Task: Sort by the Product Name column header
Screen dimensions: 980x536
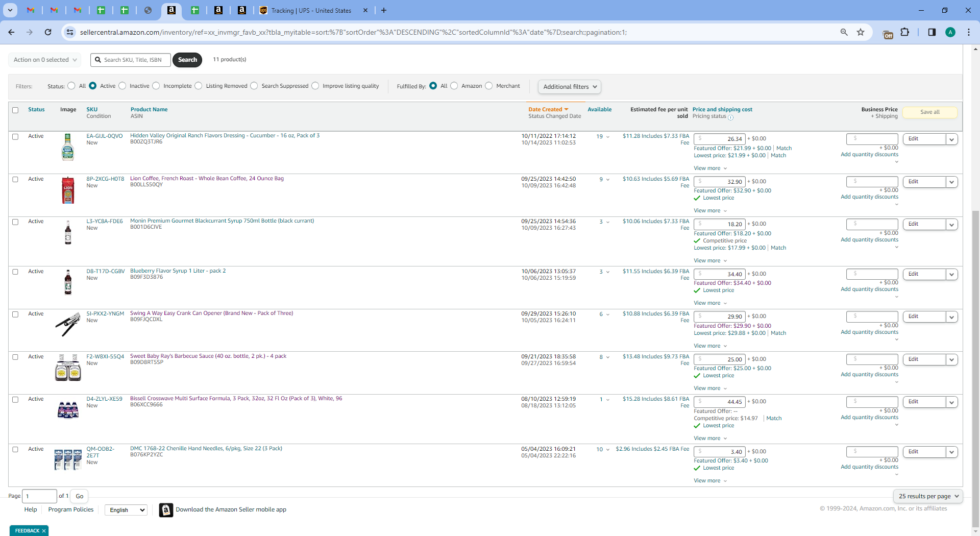Action: pos(149,109)
